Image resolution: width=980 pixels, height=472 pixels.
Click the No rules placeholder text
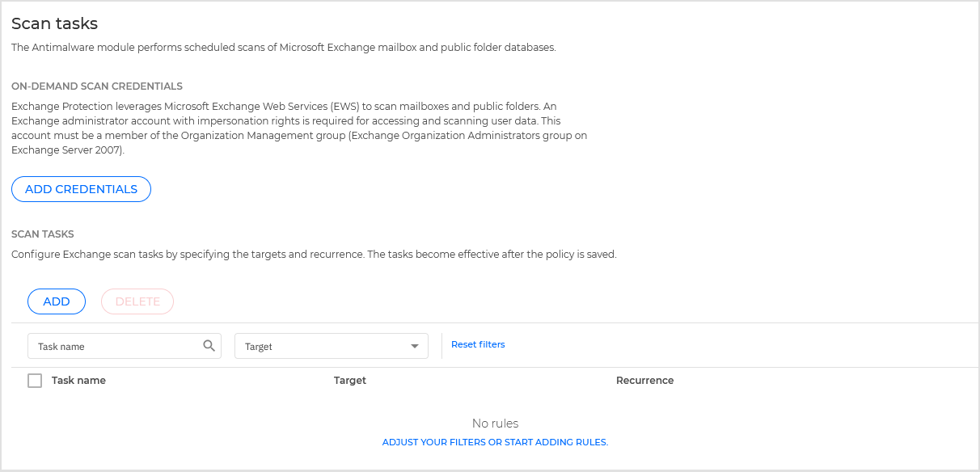[x=495, y=423]
